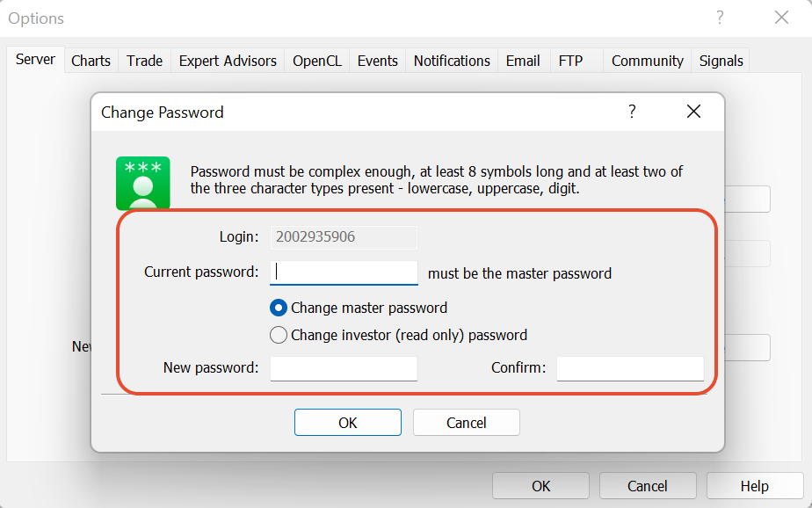
Task: Click the Help button in Options
Action: click(755, 486)
